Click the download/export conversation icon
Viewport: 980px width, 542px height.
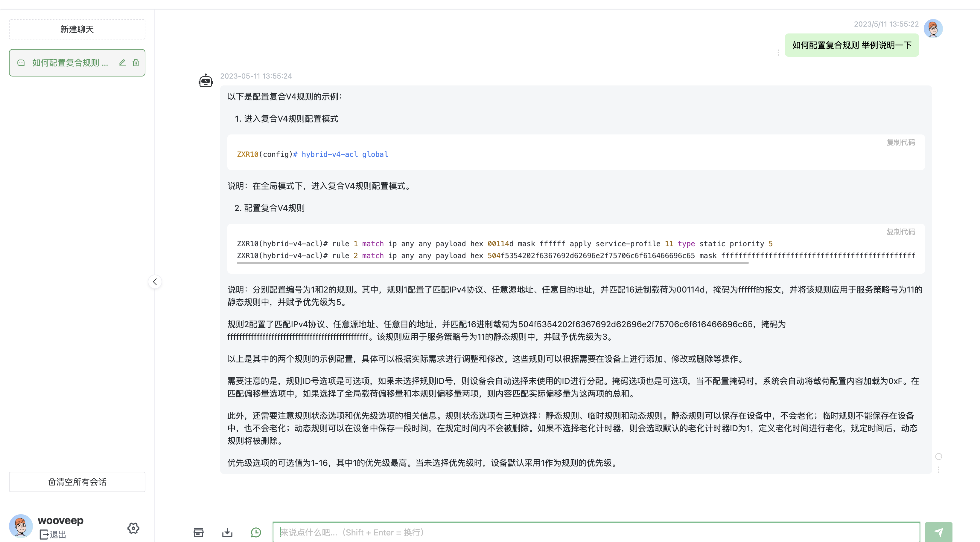click(227, 532)
